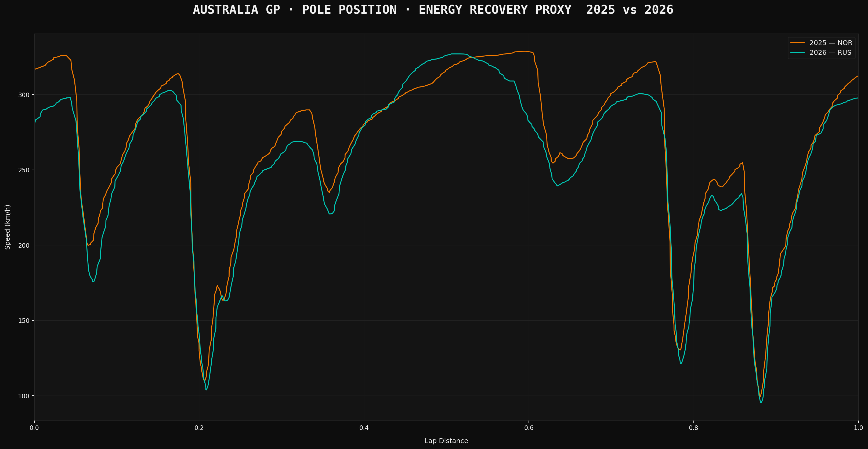
Task: Click the 0.4 x-axis tick label
Action: (364, 428)
